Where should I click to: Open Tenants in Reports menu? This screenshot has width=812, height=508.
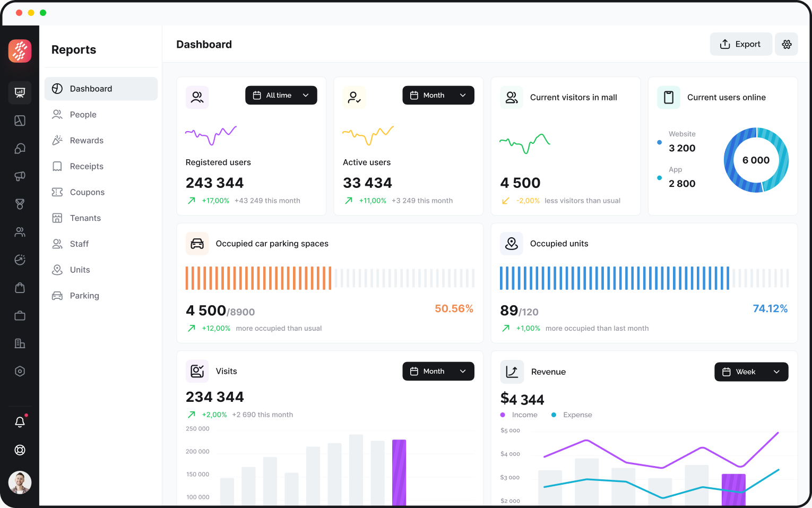click(x=101, y=218)
